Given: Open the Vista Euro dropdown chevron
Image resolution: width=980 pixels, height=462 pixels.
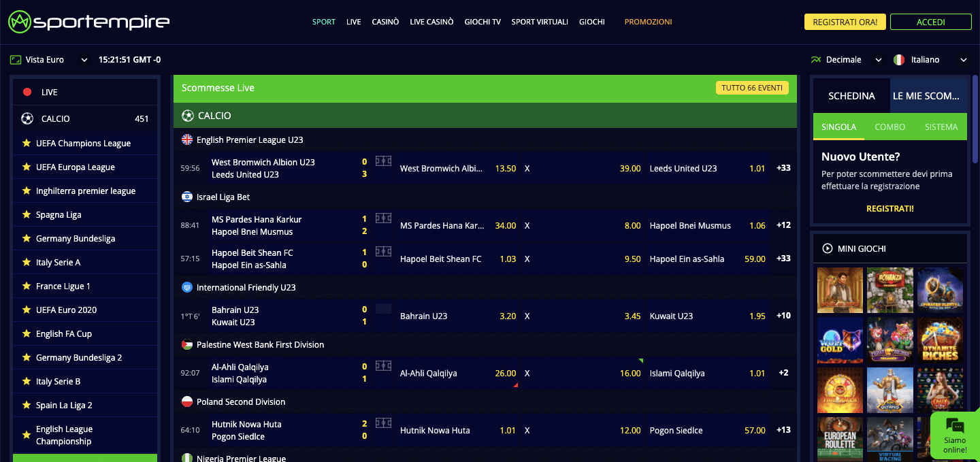Looking at the screenshot, I should pyautogui.click(x=84, y=59).
